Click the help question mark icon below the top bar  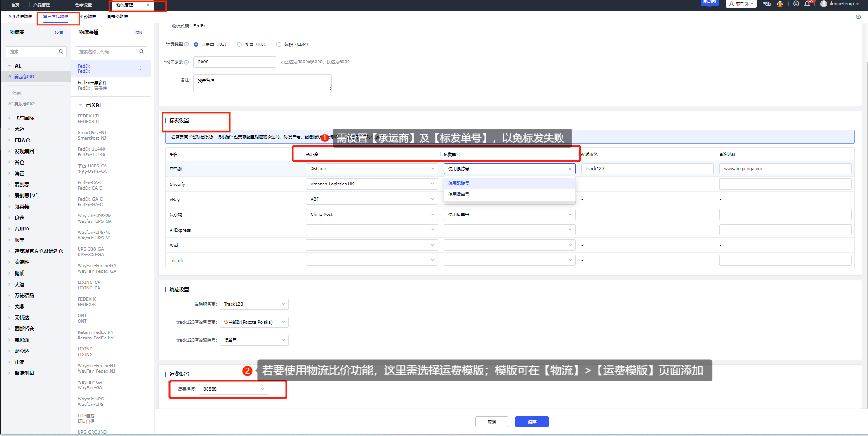858,17
